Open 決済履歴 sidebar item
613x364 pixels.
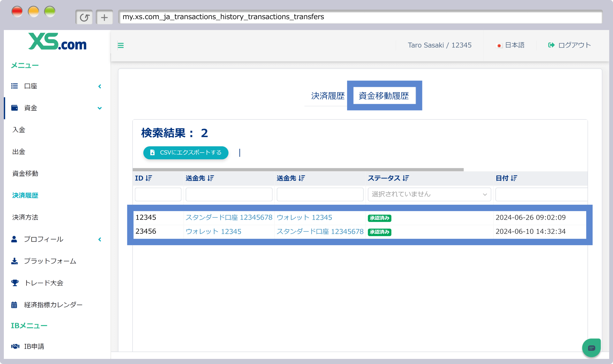click(25, 195)
